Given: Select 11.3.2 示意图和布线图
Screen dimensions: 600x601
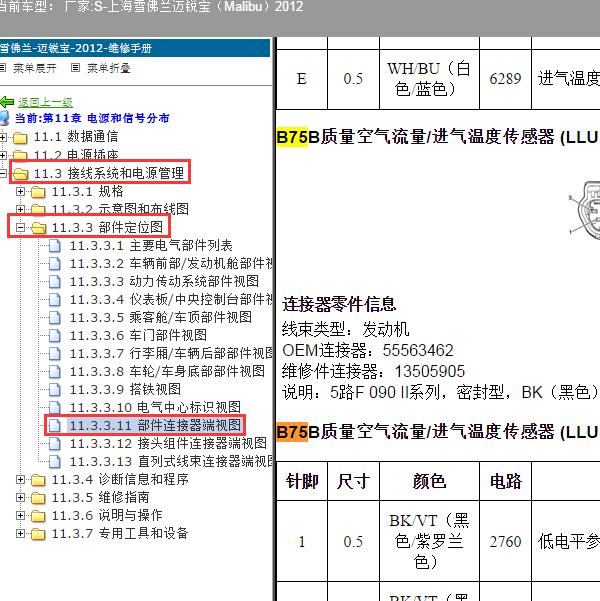Looking at the screenshot, I should coord(120,209).
